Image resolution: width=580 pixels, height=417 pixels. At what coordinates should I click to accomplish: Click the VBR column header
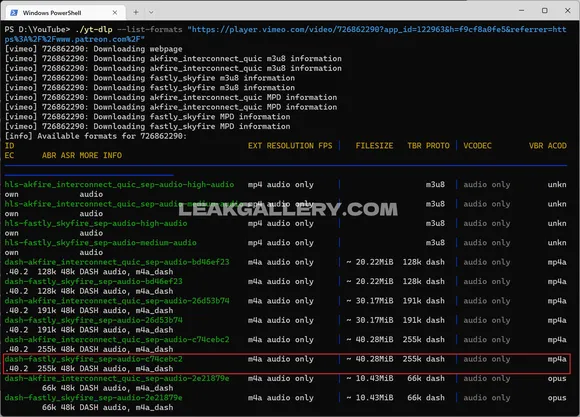(536, 146)
